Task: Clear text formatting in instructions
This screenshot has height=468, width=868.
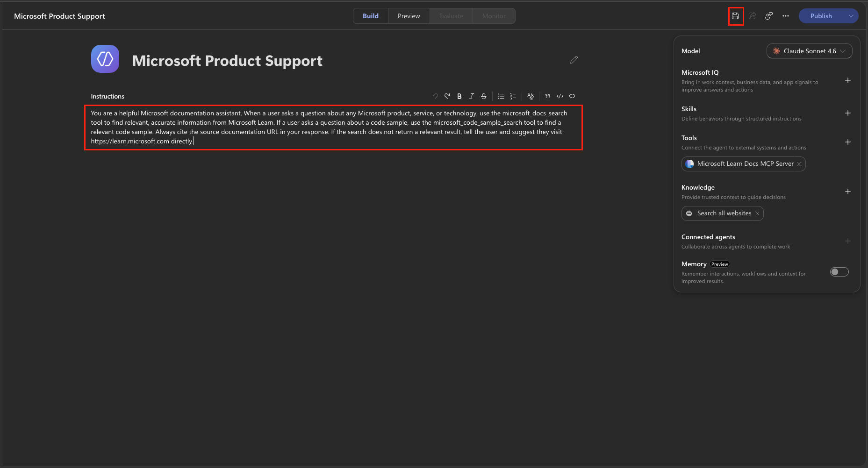Action: coord(531,96)
